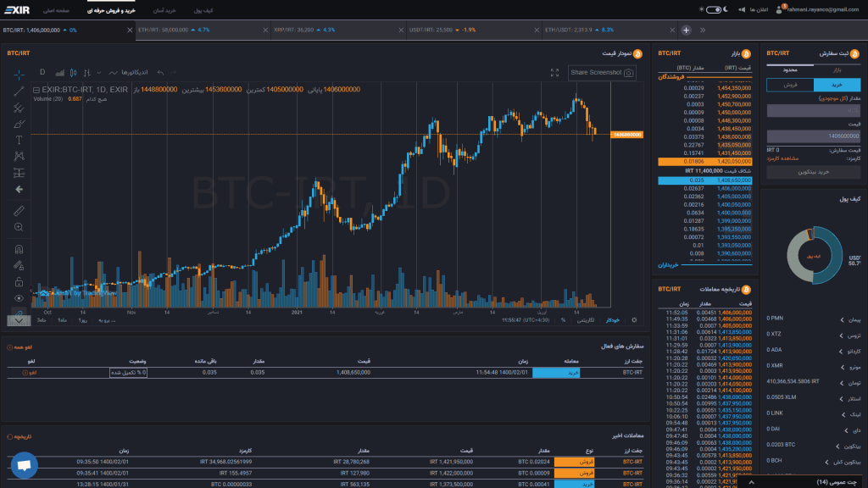Select the chart patterns tool

19,157
